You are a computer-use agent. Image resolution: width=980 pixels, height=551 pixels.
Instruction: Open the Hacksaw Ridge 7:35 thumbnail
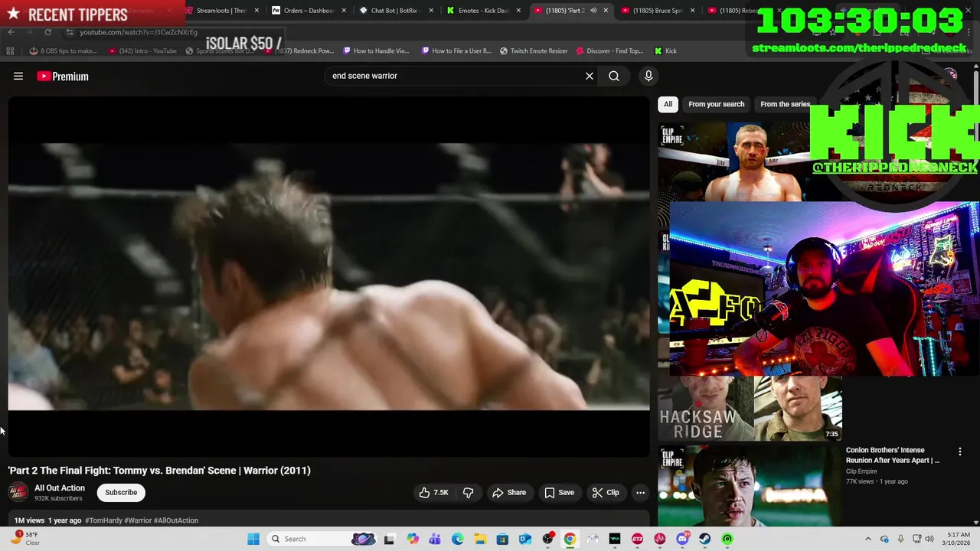point(750,409)
